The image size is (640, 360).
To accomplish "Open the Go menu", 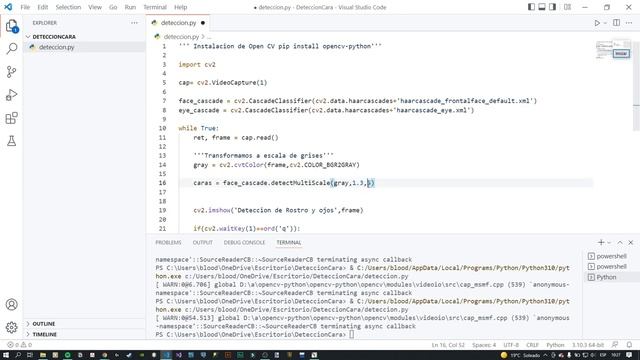I will pos(113,7).
